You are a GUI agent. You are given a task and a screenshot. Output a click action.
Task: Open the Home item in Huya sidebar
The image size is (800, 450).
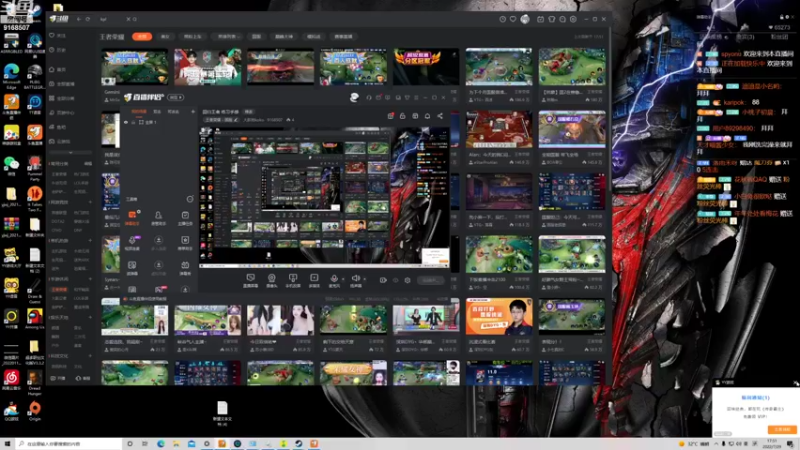click(57, 69)
